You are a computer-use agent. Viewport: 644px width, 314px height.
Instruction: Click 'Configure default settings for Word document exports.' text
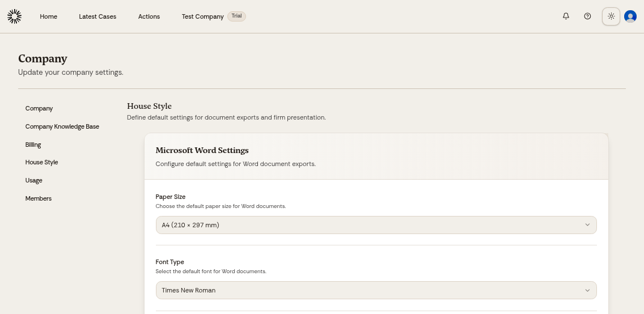pos(236,164)
